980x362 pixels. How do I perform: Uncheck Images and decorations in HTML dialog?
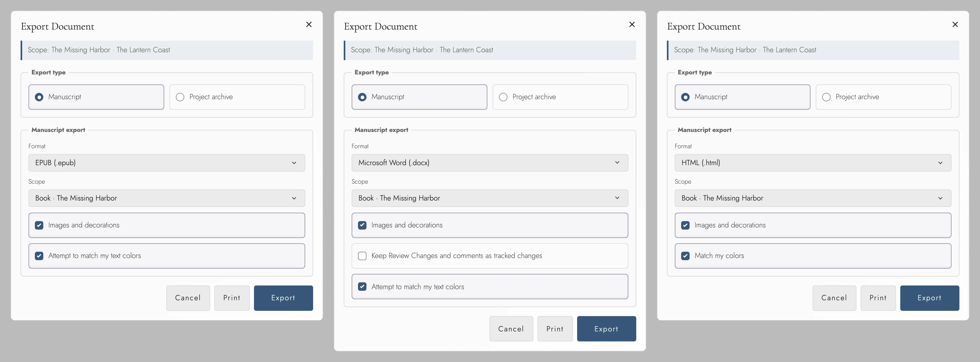click(685, 225)
